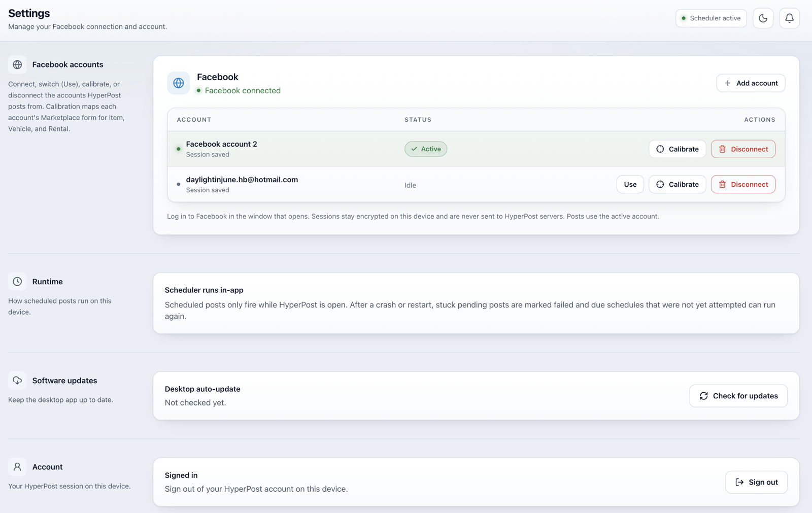Screen dimensions: 812x513
Task: Click the Desktop auto-update heading
Action: [202, 389]
